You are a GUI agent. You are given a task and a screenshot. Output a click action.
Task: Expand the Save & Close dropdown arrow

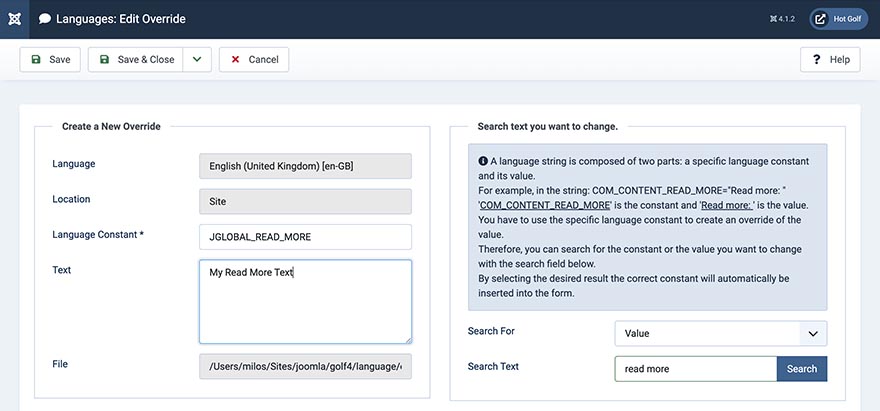pos(196,60)
